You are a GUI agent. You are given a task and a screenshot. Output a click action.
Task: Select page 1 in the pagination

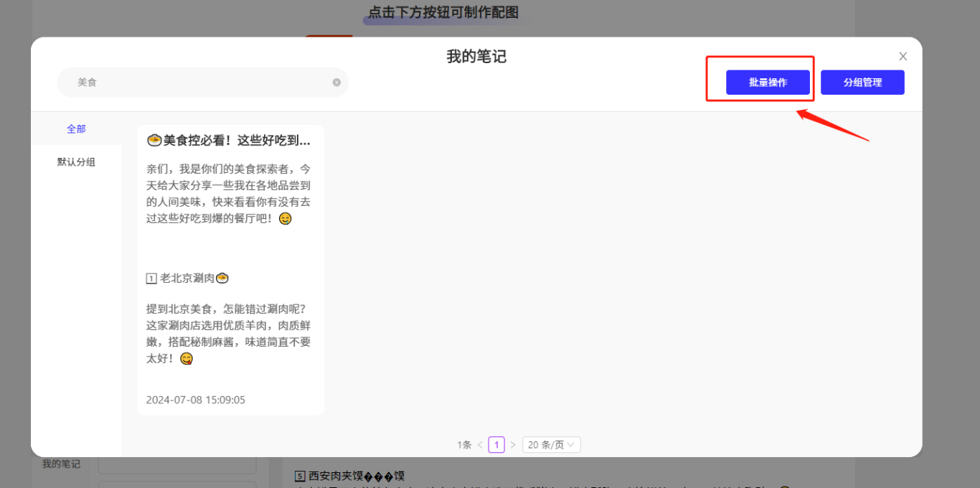tap(496, 445)
